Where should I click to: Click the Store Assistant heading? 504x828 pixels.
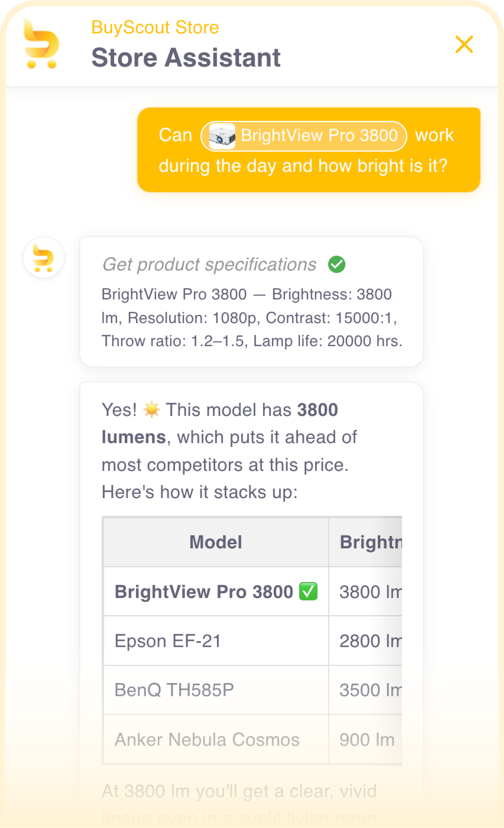coord(186,57)
